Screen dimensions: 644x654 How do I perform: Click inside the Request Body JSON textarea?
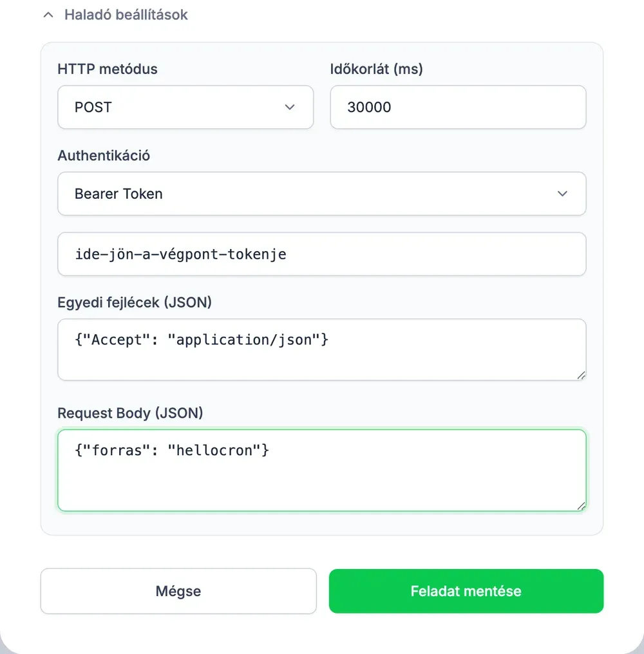tap(322, 470)
